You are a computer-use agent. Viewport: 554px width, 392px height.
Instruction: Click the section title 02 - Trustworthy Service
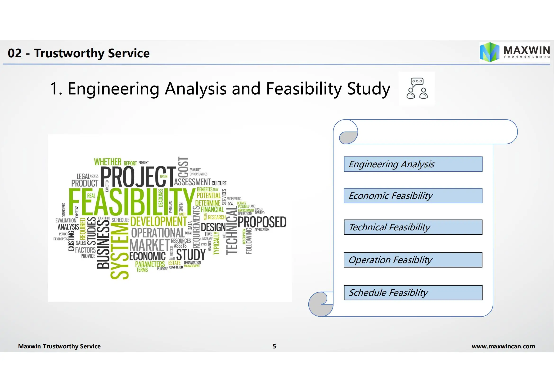(79, 53)
